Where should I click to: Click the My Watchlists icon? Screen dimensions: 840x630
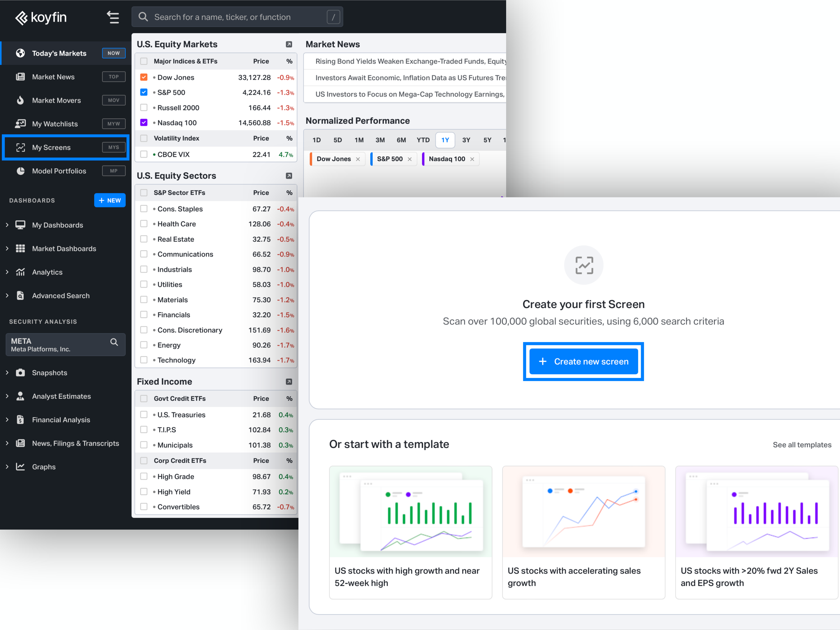pyautogui.click(x=20, y=124)
